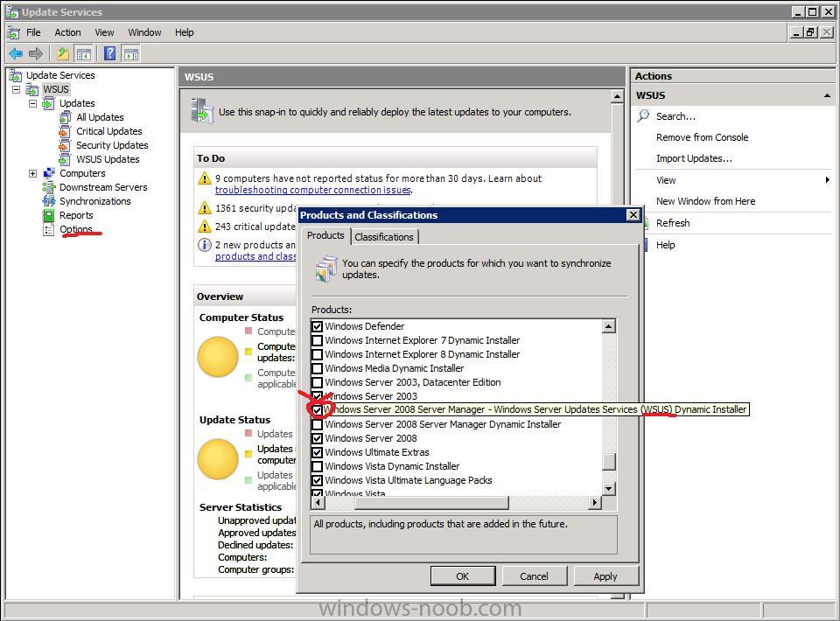
Task: Check Windows Media Dynamic Installer
Action: coord(317,368)
